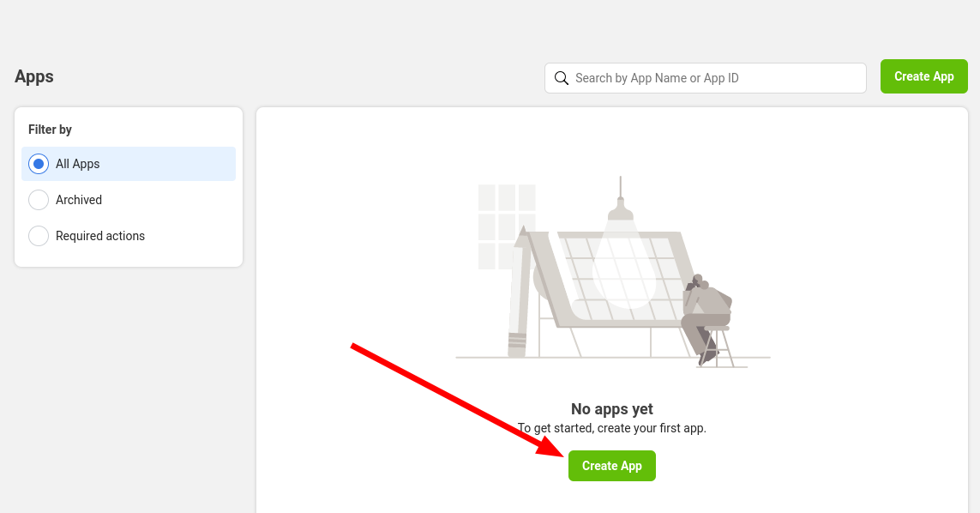Click the magnifying glass search icon

pyautogui.click(x=562, y=78)
